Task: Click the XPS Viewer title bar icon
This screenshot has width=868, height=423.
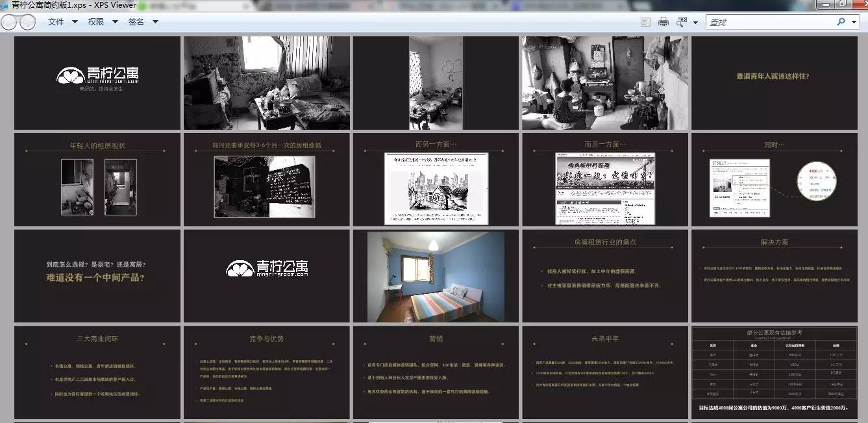Action: coord(5,5)
